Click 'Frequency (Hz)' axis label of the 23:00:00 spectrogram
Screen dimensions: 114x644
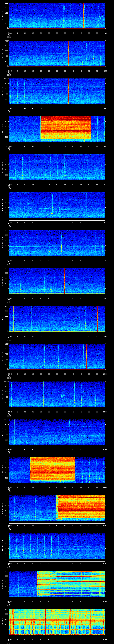[x=3, y=16]
